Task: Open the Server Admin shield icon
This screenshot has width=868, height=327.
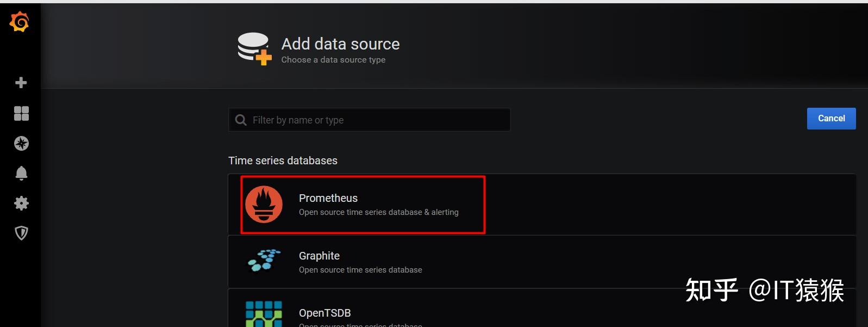Action: click(x=21, y=233)
